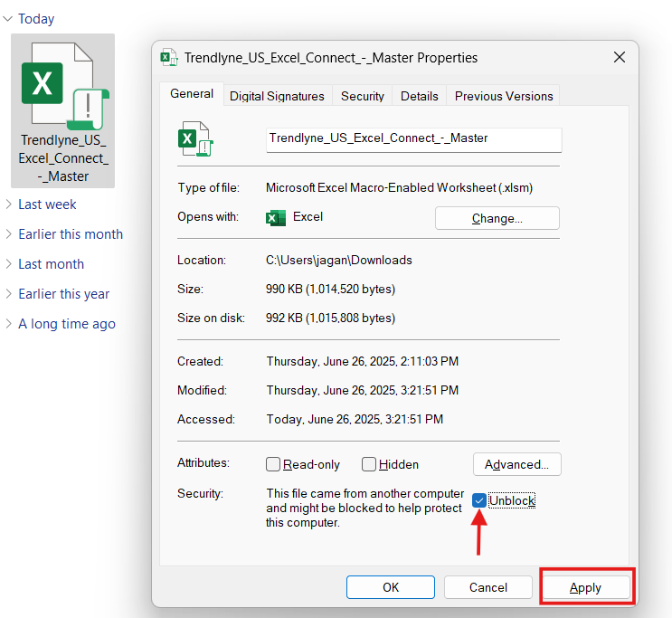Toggle the Read-only checkbox
Screen dimensions: 672x618
coord(273,464)
